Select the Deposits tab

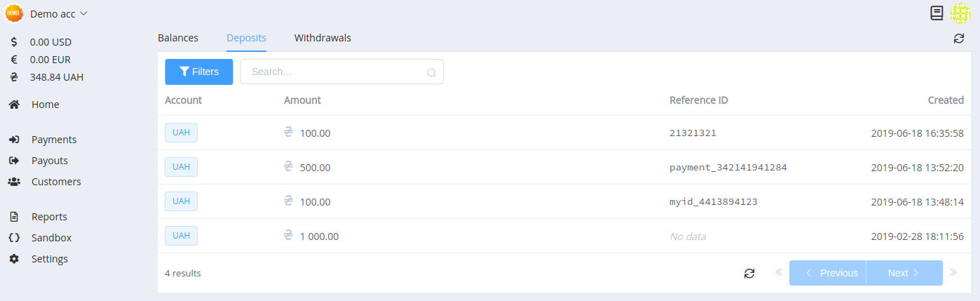pos(246,38)
